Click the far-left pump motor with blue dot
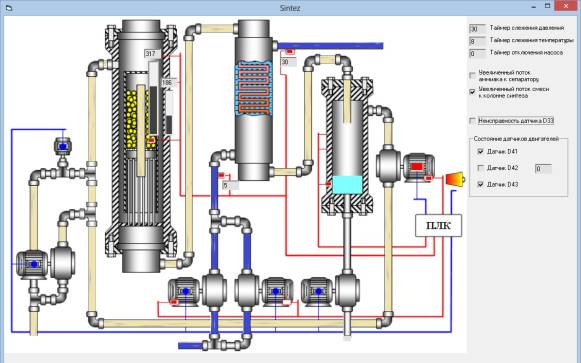Image resolution: width=581 pixels, height=363 pixels. pyautogui.click(x=32, y=264)
